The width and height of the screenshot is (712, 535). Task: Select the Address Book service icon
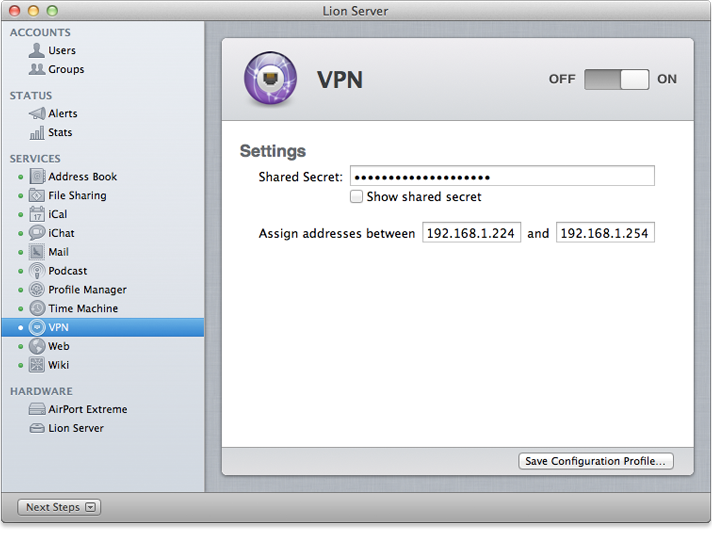[x=37, y=177]
